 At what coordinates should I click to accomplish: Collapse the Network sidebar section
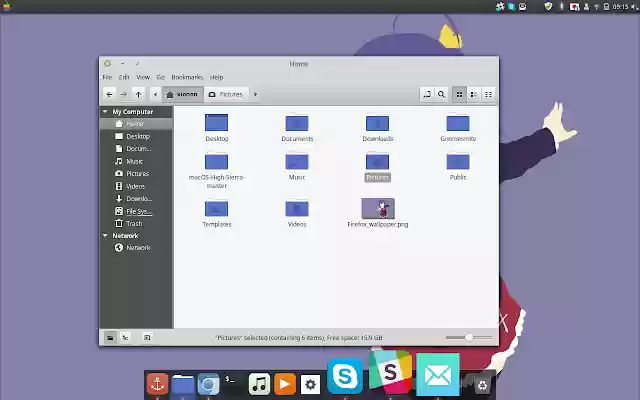[105, 236]
